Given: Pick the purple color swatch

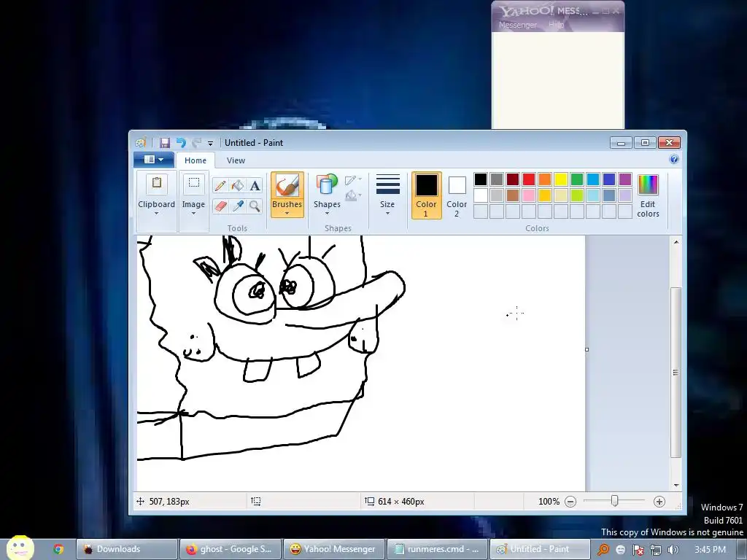Looking at the screenshot, I should [625, 179].
